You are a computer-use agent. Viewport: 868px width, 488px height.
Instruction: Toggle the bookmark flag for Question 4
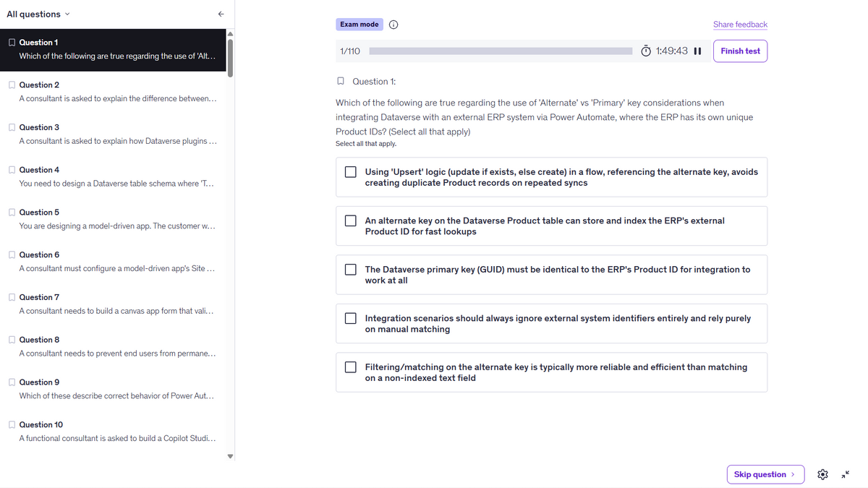[12, 170]
